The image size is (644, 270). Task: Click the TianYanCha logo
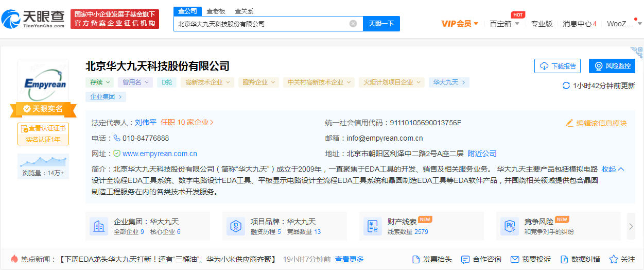tap(33, 19)
